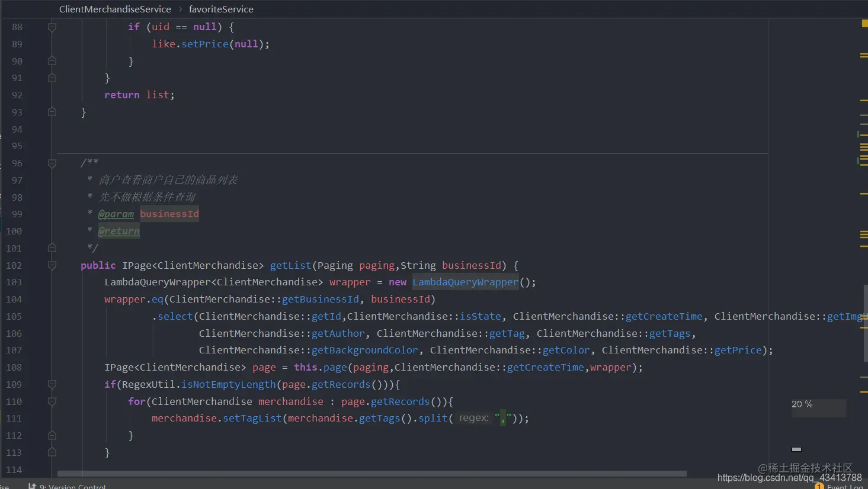Click the setPrice method call on line 89
The image size is (868, 489).
pos(205,44)
